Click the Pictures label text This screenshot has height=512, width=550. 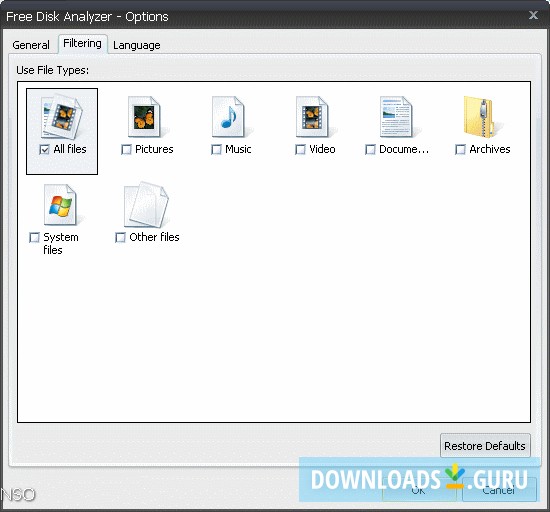154,149
